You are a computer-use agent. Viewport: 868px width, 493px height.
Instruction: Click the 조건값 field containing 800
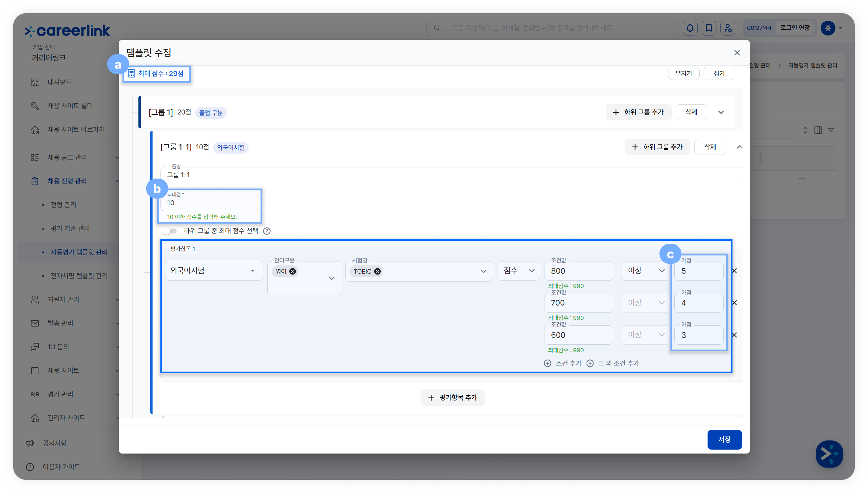pos(578,271)
